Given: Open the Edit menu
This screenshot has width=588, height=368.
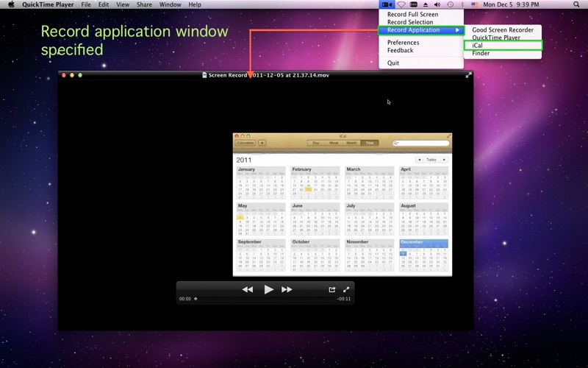Looking at the screenshot, I should coord(104,4).
